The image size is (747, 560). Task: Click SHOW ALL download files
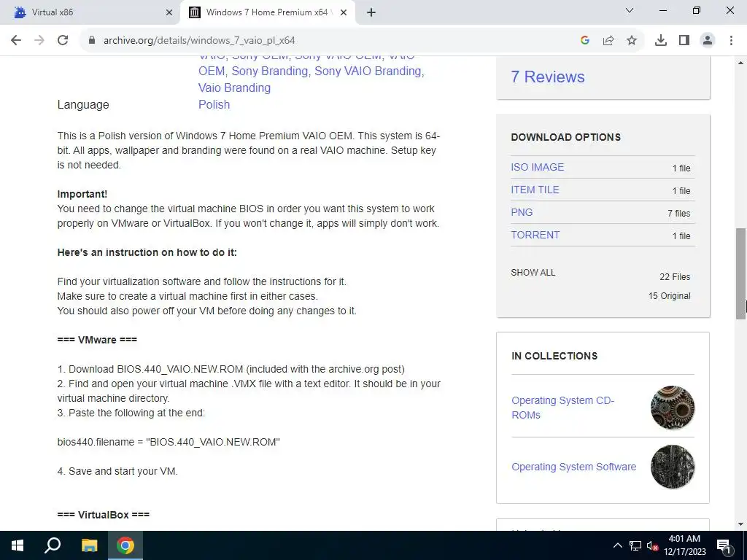pos(533,273)
